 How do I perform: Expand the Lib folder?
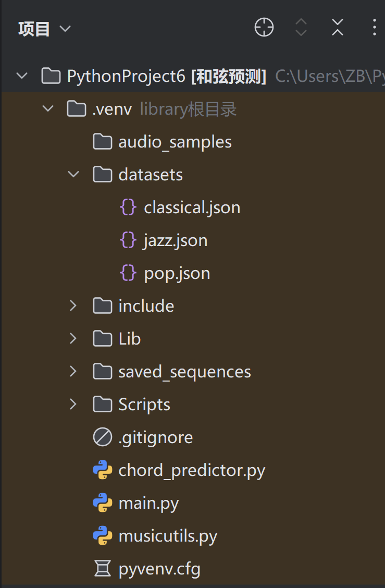[x=73, y=339]
